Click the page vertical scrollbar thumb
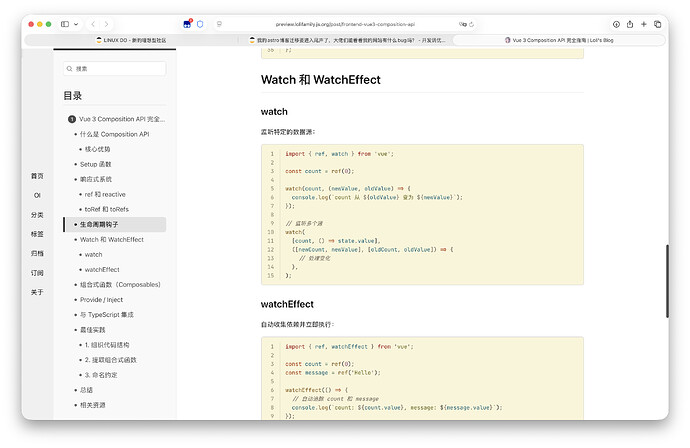 pos(667,281)
